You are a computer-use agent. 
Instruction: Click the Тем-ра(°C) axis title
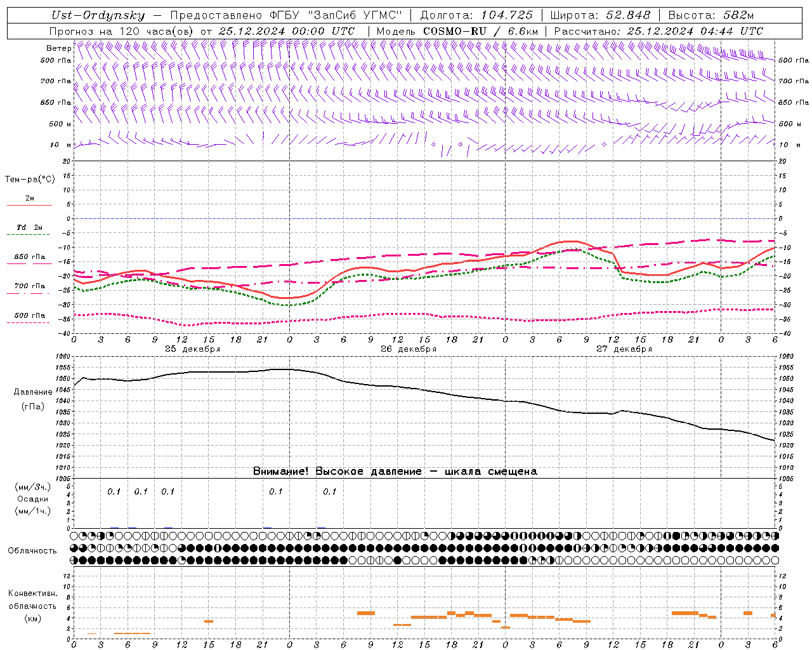point(30,180)
